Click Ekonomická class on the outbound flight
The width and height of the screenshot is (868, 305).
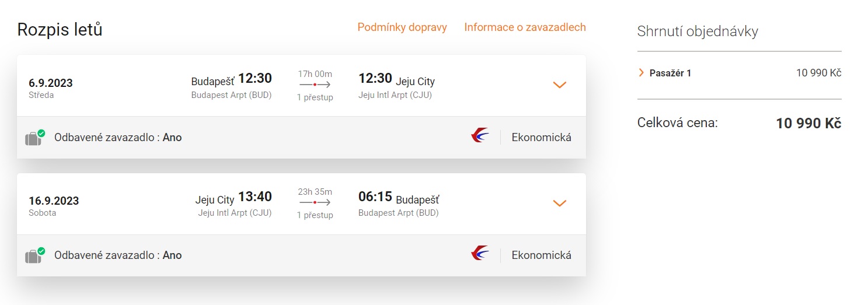(x=541, y=138)
